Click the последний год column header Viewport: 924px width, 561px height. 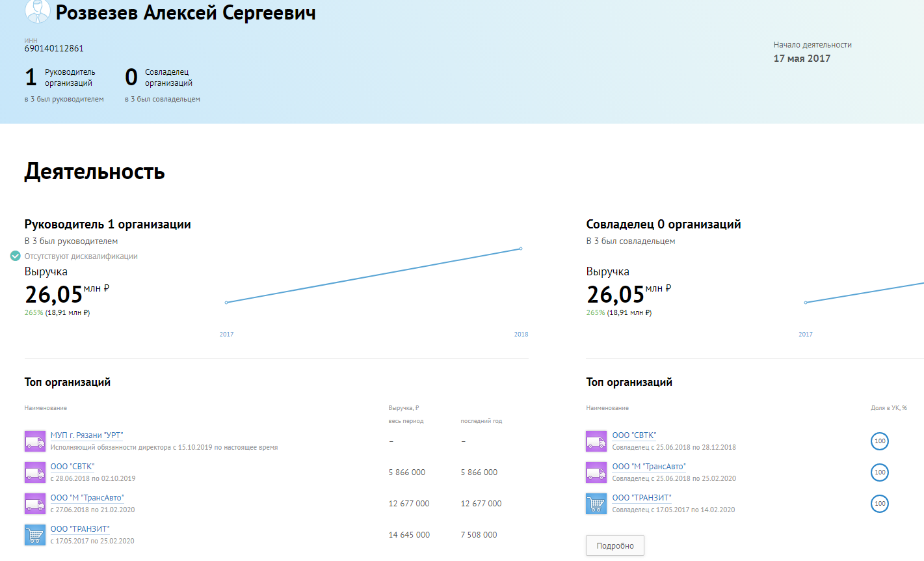point(481,421)
